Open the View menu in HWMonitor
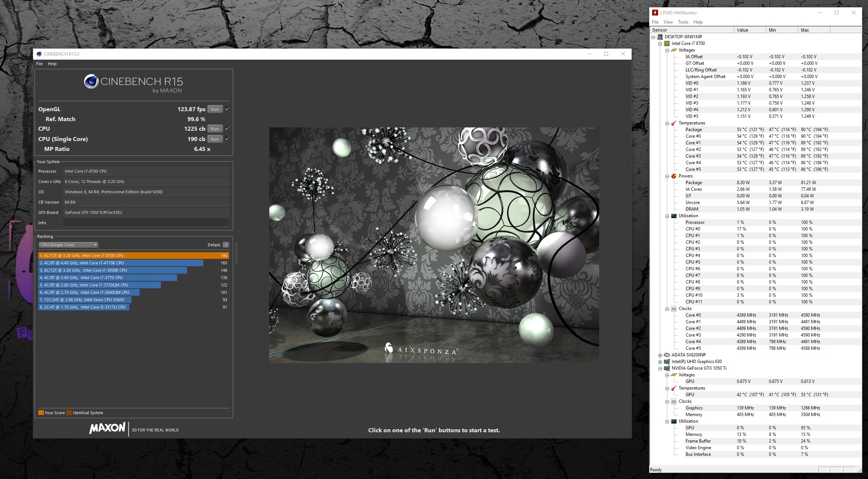Screen dimensions: 868x479 (x=668, y=22)
